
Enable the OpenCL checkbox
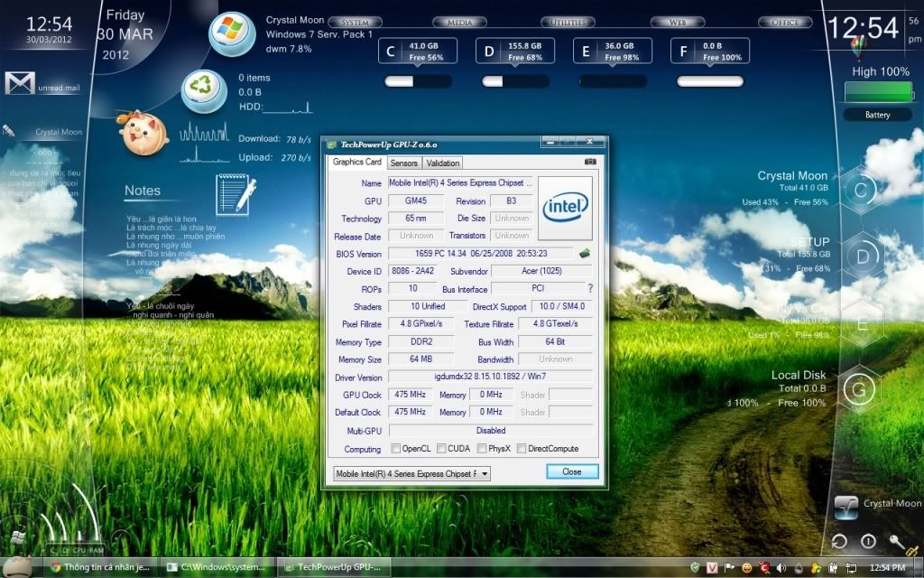[395, 449]
